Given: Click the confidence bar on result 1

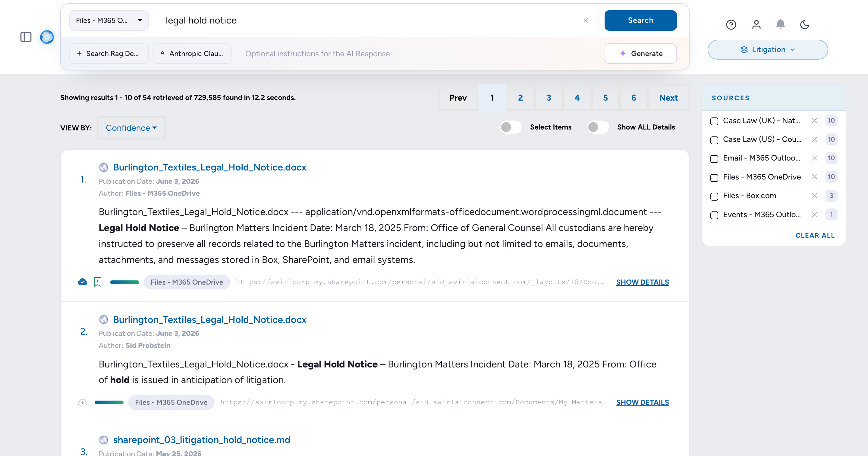Looking at the screenshot, I should pos(125,282).
